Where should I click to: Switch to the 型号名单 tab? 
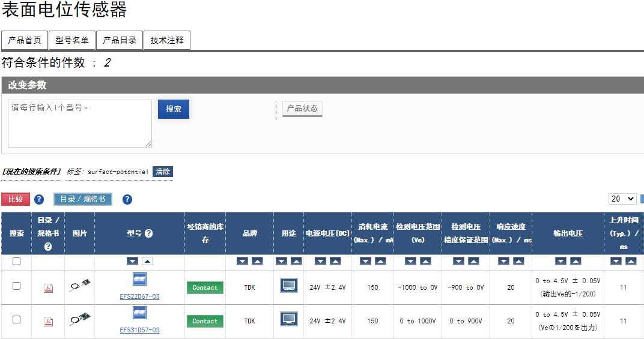pyautogui.click(x=72, y=40)
